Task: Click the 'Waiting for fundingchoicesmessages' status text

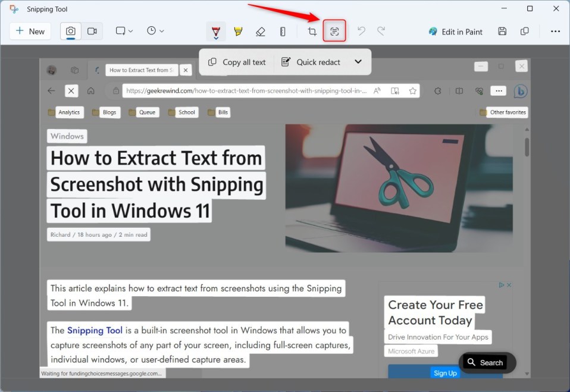Action: (x=101, y=374)
